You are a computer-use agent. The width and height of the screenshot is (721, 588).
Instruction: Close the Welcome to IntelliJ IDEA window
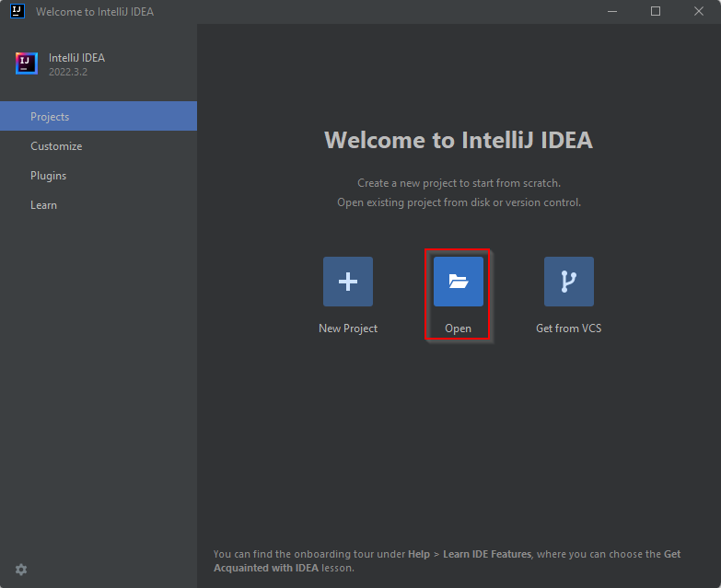(699, 11)
